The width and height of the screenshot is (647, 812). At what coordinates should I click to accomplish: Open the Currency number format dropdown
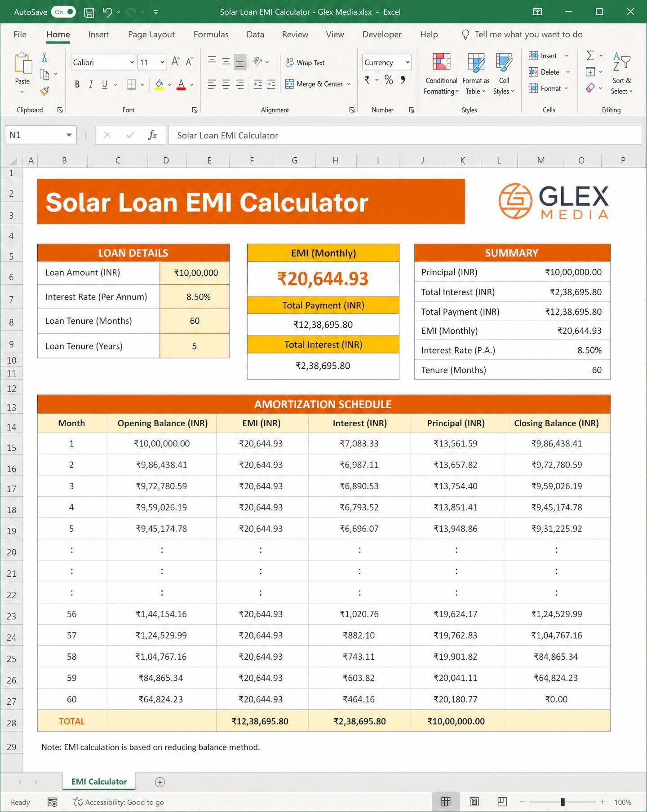pos(408,62)
